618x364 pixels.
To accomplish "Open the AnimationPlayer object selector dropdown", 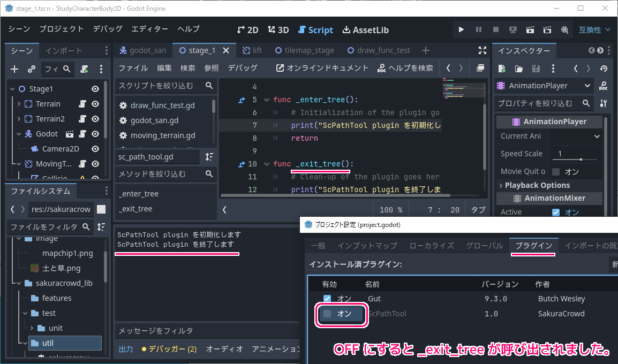I will point(544,86).
